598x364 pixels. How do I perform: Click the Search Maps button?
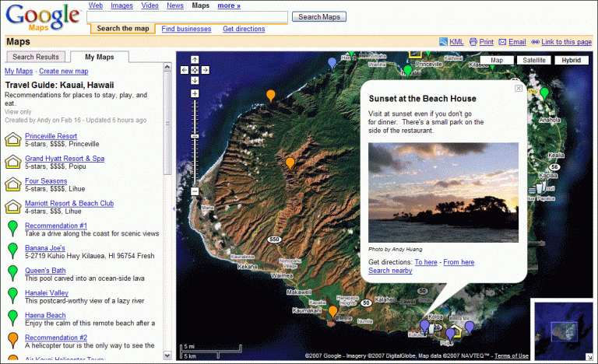[319, 17]
